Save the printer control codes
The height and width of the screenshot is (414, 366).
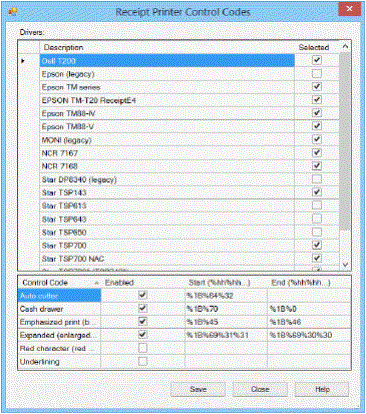(198, 389)
